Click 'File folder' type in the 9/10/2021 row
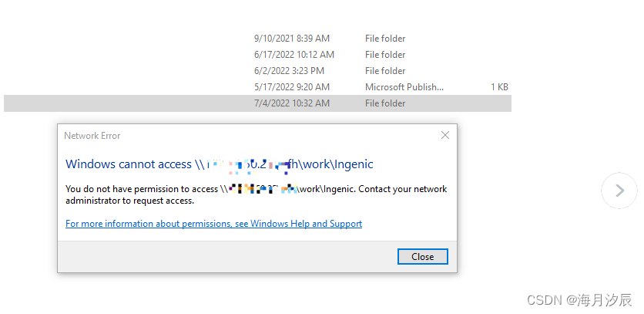 [x=385, y=39]
